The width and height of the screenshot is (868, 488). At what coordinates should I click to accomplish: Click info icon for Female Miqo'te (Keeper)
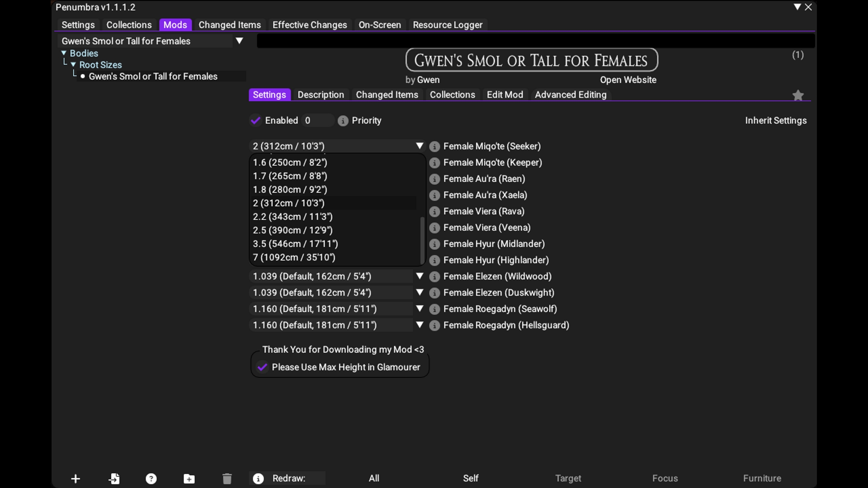point(434,163)
